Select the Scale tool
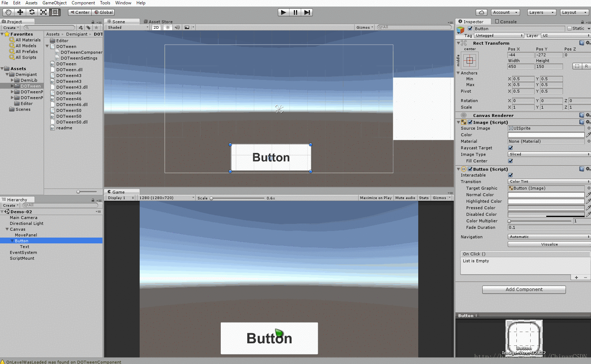This screenshot has width=591, height=364. (43, 12)
